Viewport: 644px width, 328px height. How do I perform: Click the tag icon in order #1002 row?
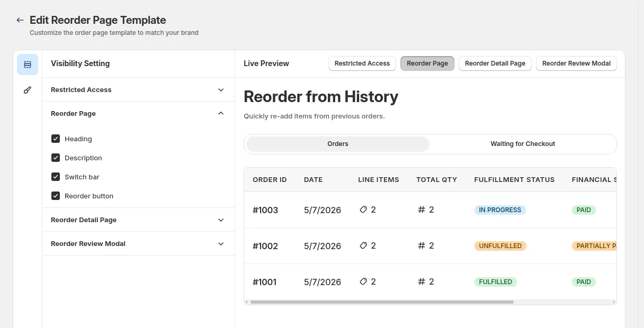point(363,246)
